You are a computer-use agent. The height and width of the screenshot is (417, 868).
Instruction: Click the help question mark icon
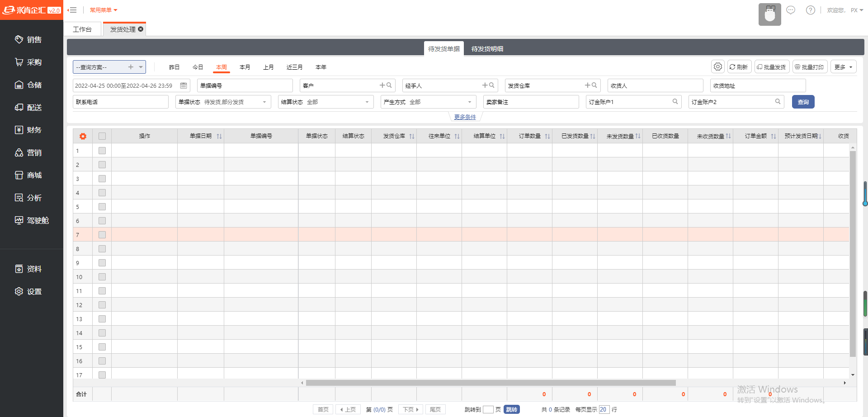pos(810,10)
